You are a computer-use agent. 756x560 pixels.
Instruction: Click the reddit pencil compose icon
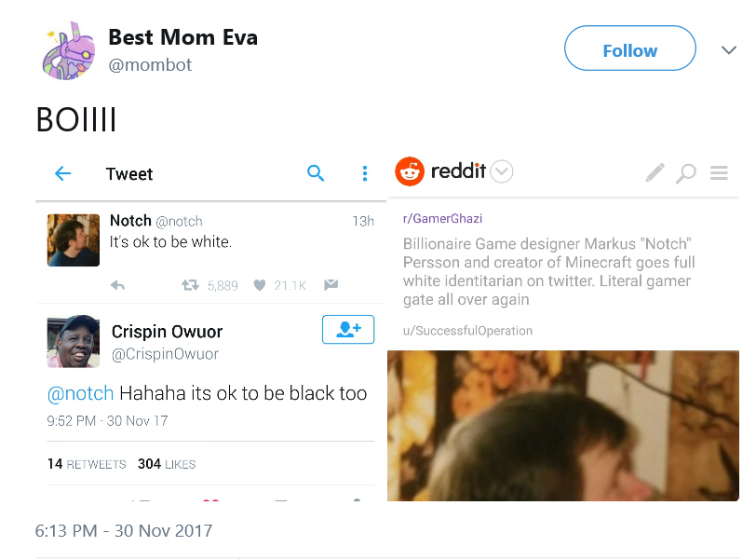tap(655, 172)
